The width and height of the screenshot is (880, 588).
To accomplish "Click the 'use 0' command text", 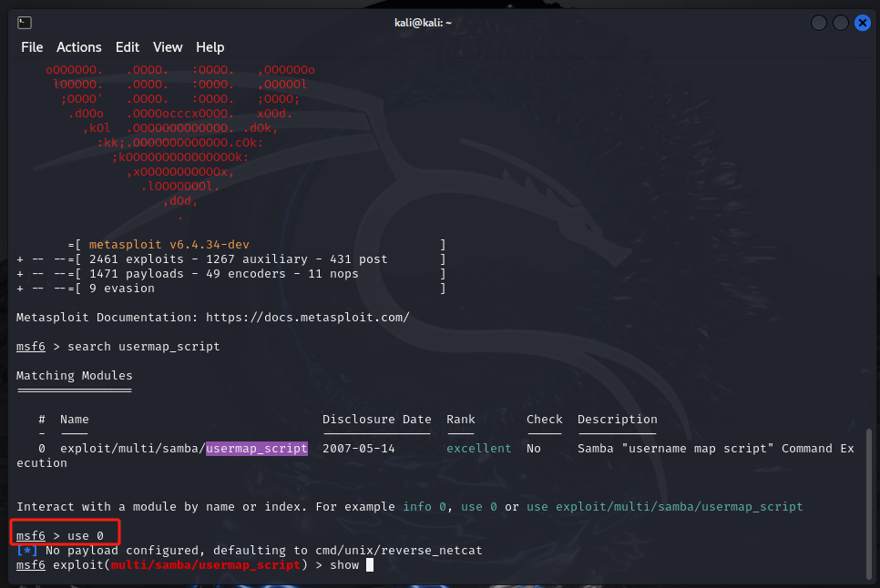I will click(86, 536).
